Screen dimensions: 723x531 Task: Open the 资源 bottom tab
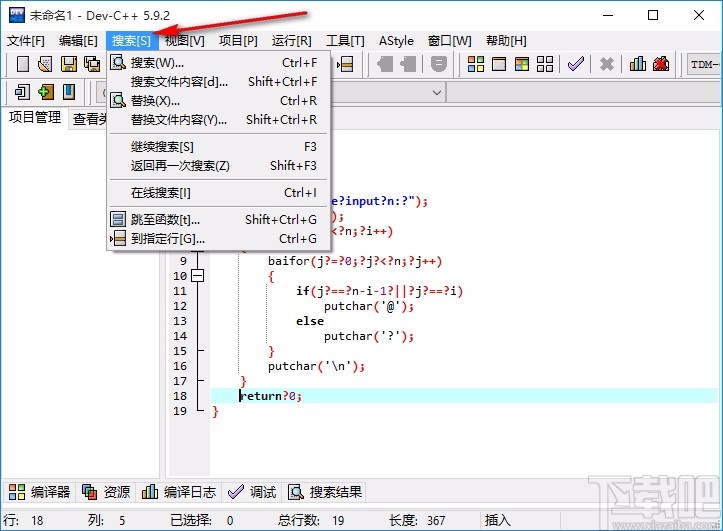point(106,492)
